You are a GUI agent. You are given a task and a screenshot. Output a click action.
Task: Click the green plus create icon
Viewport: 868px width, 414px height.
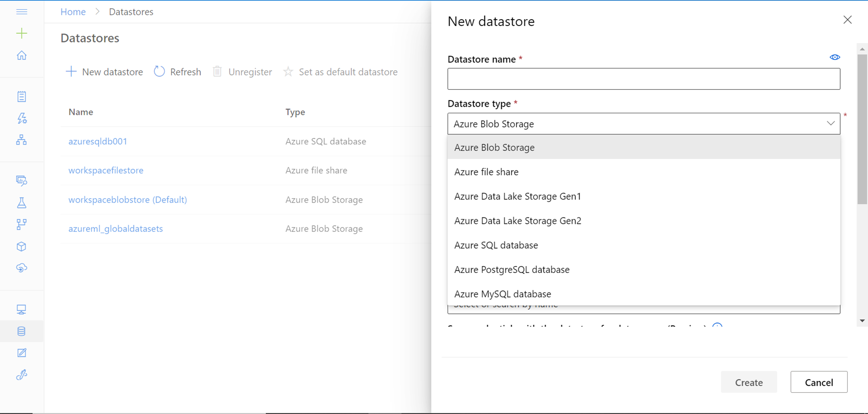[22, 33]
